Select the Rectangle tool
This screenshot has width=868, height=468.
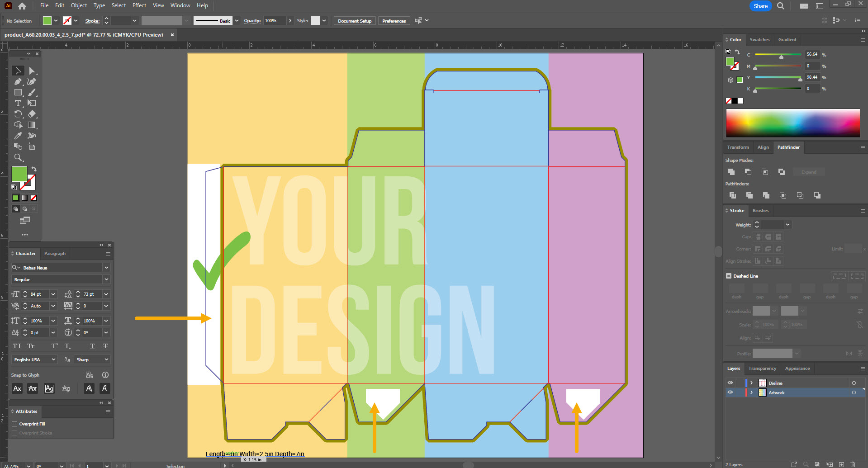18,92
